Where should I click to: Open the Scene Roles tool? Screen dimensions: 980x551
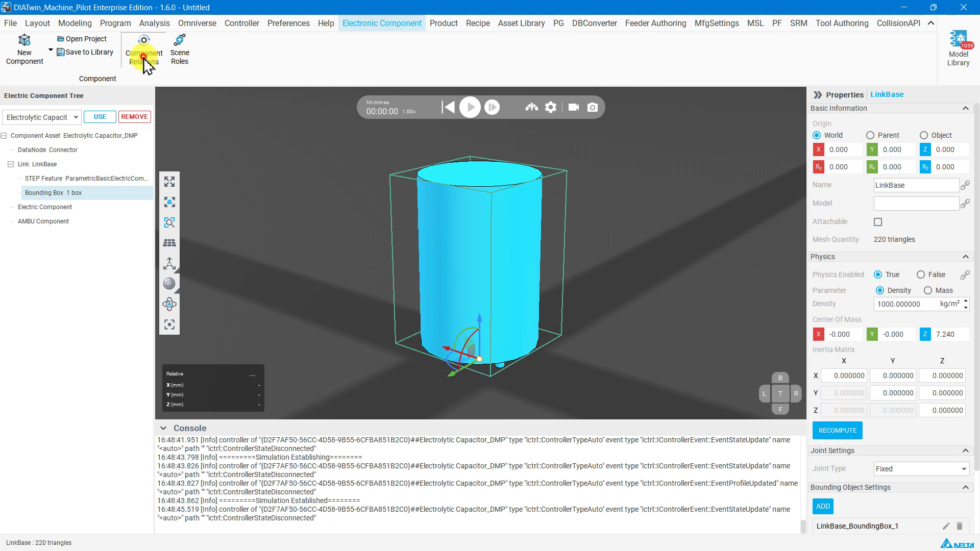[x=180, y=50]
